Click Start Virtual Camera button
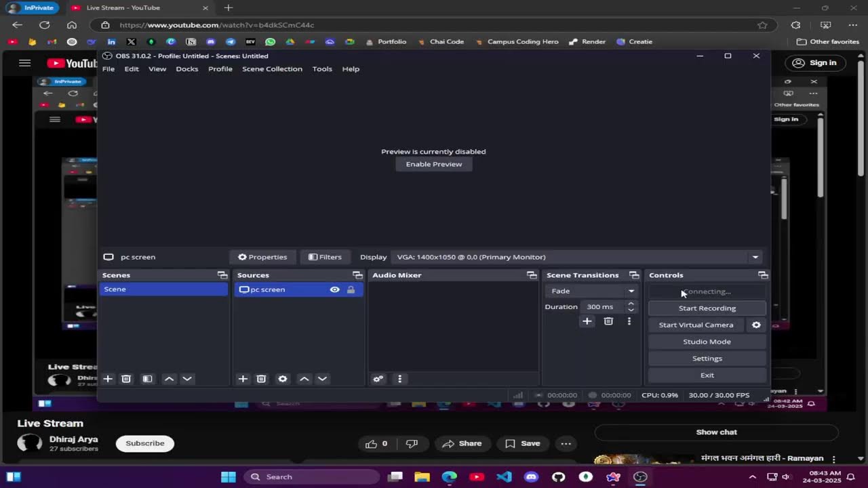 [x=696, y=325]
